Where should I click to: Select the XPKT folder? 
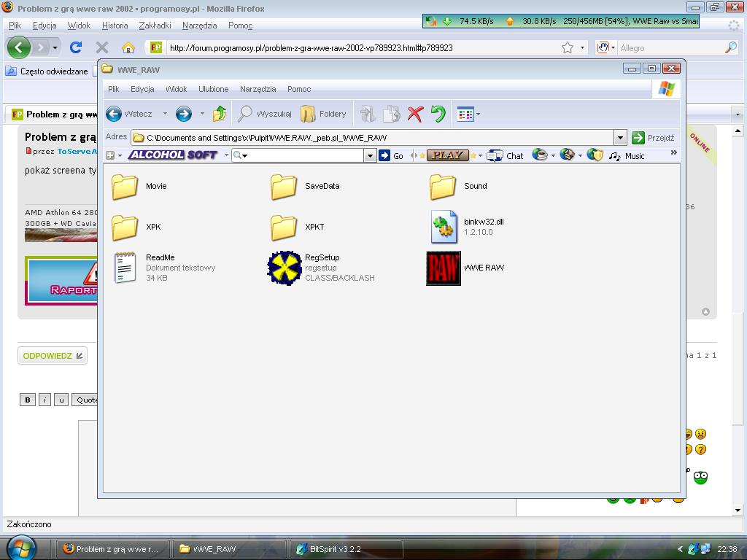coord(298,227)
